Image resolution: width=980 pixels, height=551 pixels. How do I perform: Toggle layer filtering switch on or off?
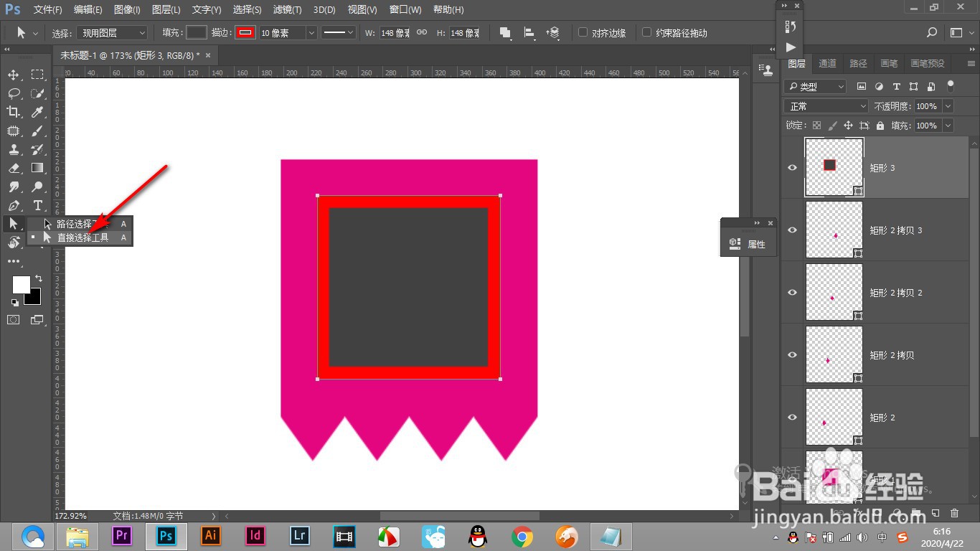pyautogui.click(x=951, y=85)
